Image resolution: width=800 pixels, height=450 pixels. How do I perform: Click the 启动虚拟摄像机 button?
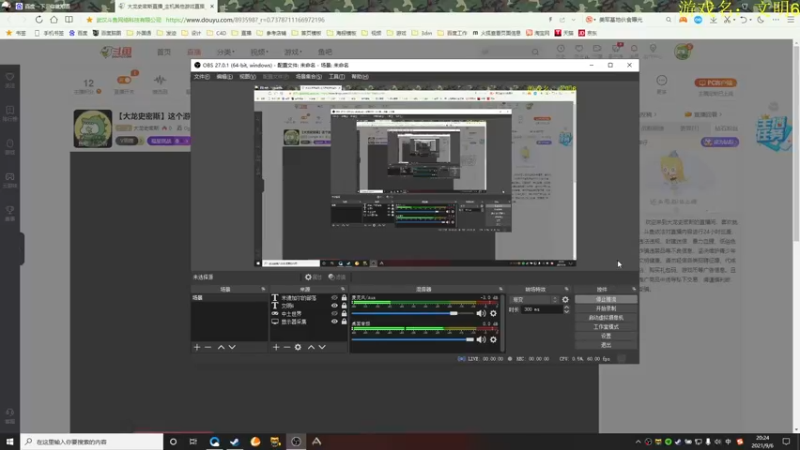606,318
